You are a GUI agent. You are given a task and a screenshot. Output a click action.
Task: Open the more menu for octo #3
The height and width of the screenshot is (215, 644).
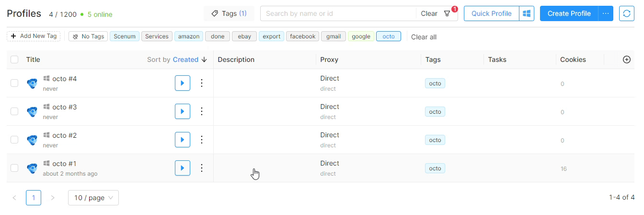point(202,111)
